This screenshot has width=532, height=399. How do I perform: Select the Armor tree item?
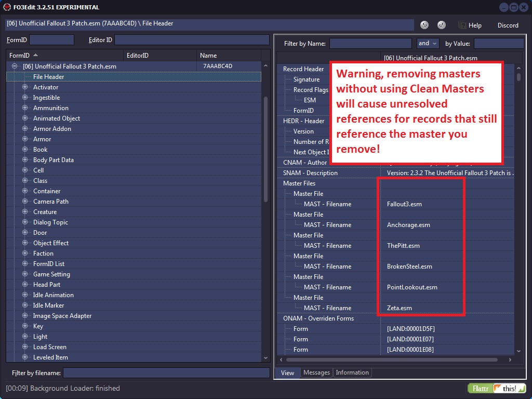click(42, 139)
